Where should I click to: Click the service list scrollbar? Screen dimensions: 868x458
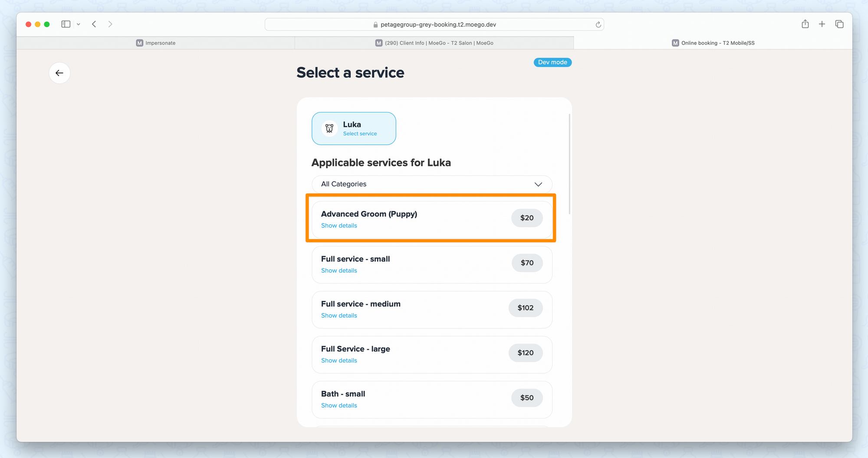(569, 164)
